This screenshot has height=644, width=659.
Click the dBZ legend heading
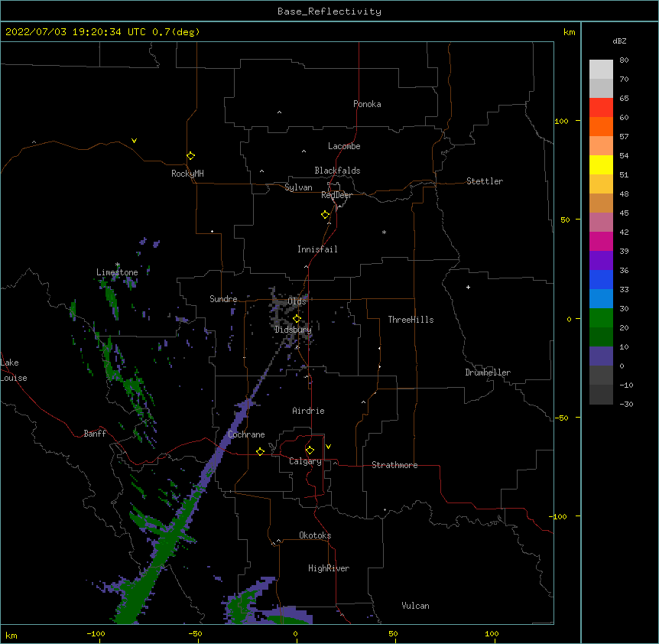pos(619,41)
